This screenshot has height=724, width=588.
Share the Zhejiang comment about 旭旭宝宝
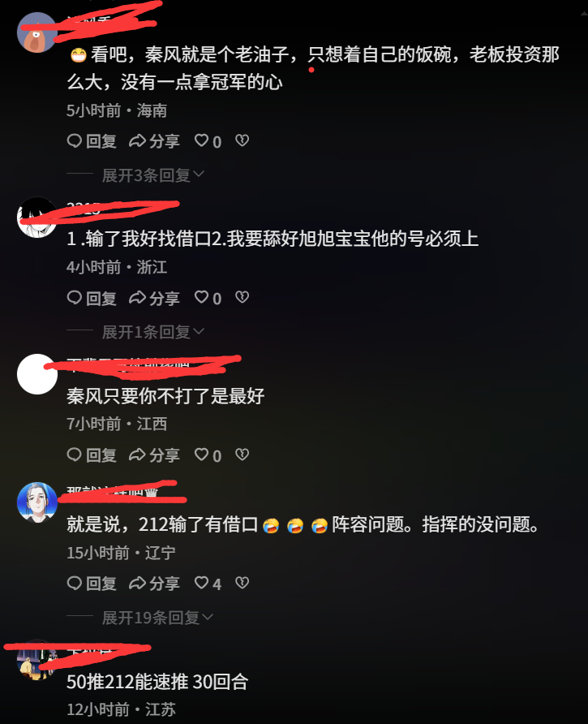click(x=154, y=298)
